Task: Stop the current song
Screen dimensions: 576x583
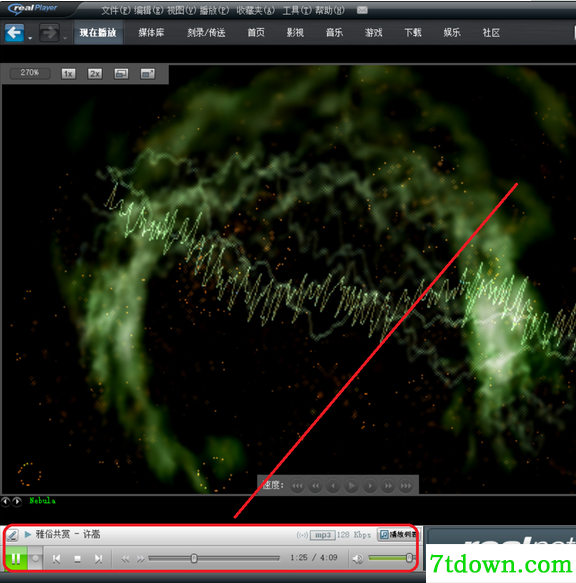Action: coord(77,558)
